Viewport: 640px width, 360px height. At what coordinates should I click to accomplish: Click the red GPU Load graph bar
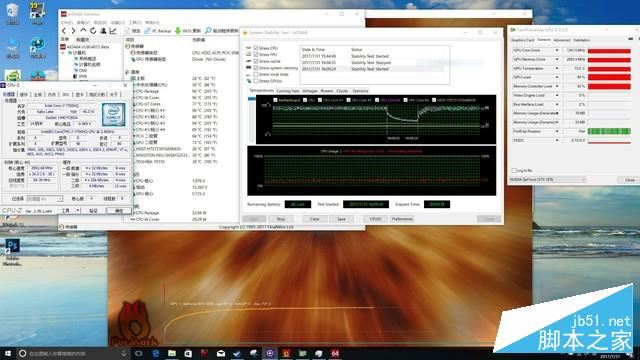609,78
